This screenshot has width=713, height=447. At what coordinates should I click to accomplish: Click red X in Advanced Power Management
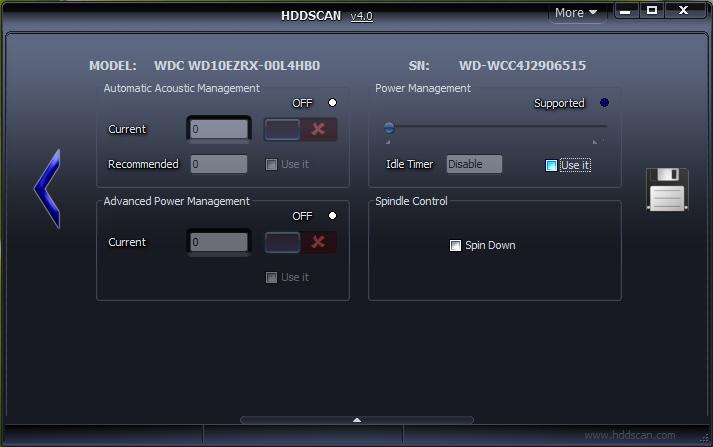(318, 242)
